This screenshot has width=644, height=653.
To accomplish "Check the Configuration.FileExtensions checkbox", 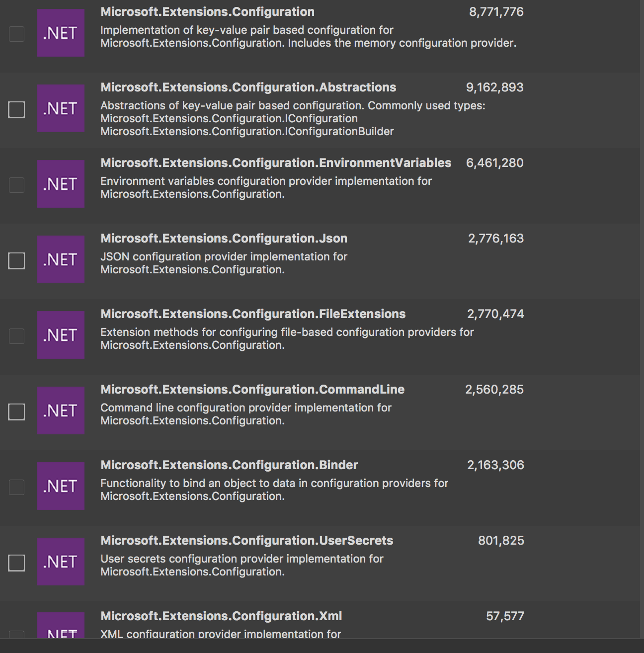I will tap(16, 336).
